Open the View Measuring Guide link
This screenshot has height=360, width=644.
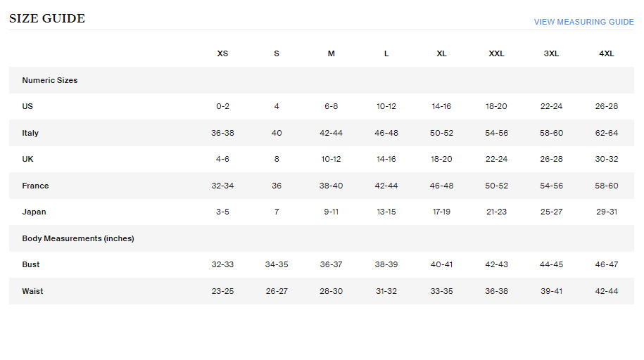tap(583, 22)
